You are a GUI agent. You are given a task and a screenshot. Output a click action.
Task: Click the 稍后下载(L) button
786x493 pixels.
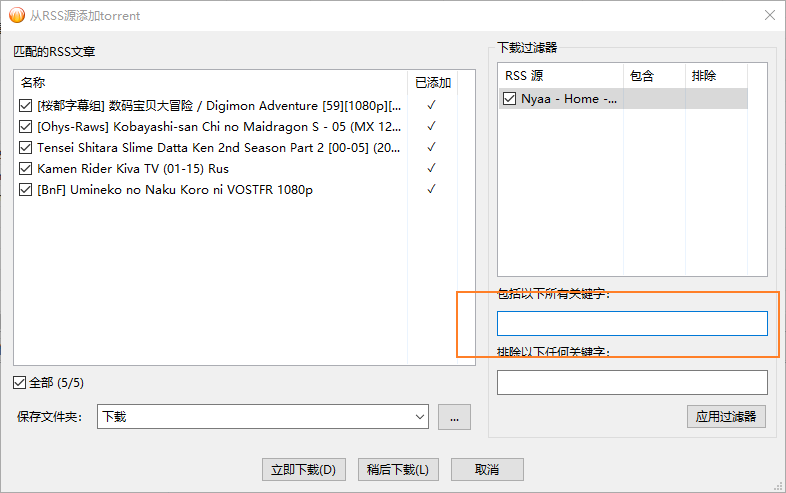[x=397, y=469]
